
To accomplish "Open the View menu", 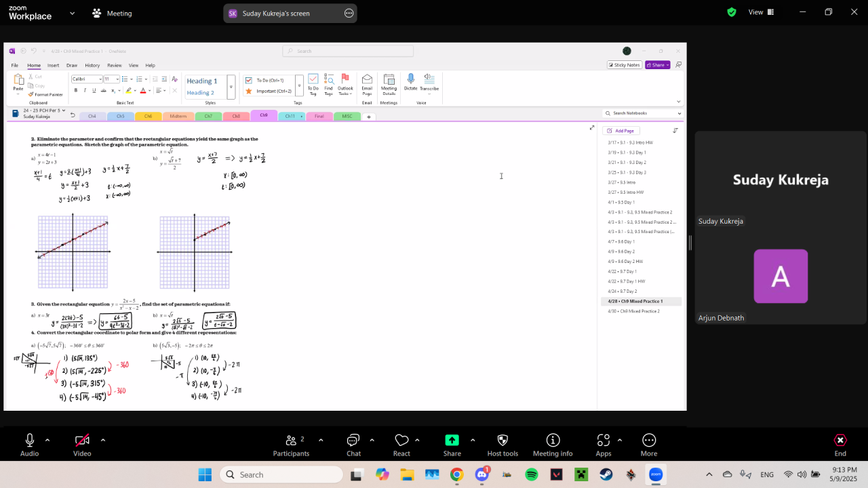I will click(760, 12).
